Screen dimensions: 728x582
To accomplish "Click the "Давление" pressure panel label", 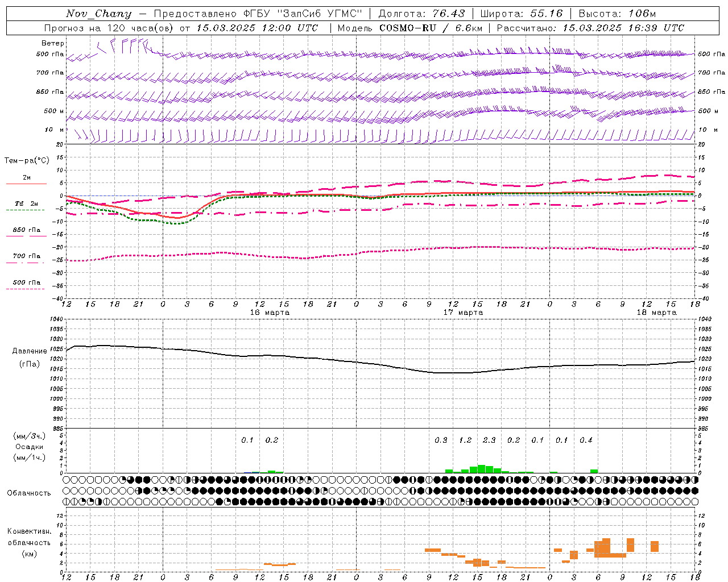I will (30, 351).
